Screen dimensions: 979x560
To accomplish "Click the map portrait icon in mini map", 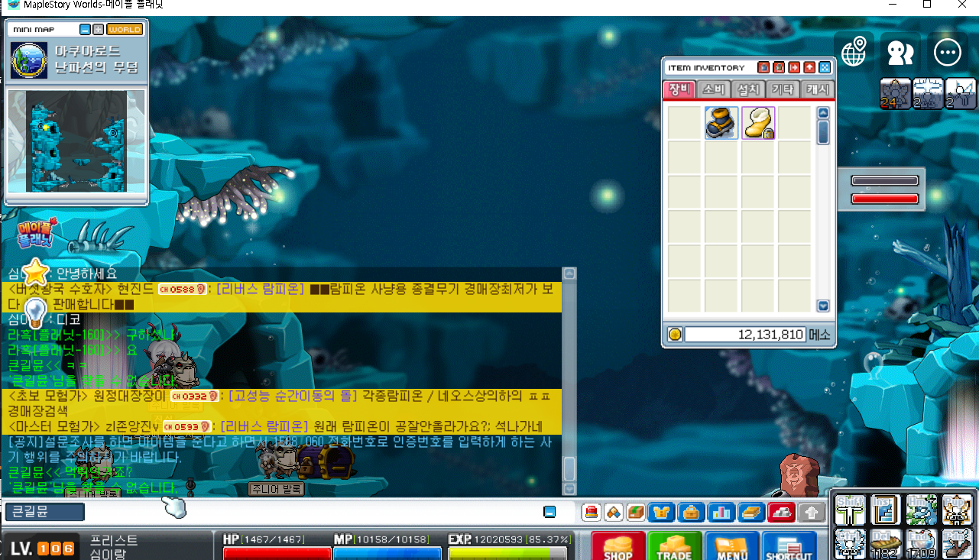I will click(29, 60).
